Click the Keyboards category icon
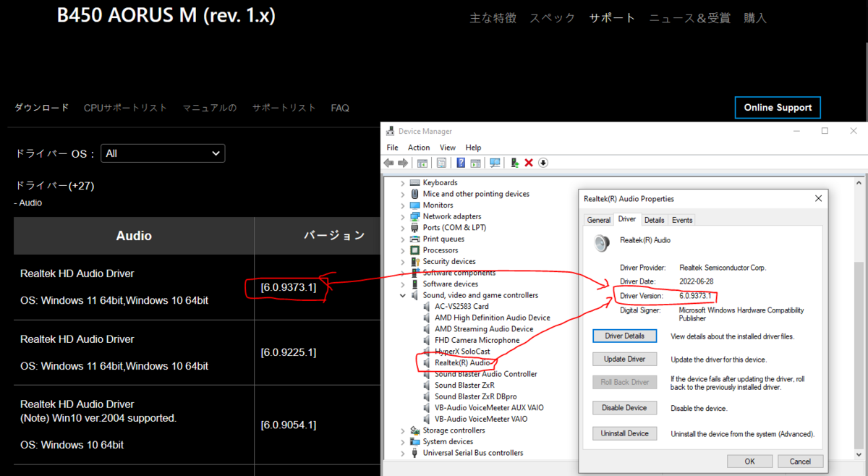 415,182
